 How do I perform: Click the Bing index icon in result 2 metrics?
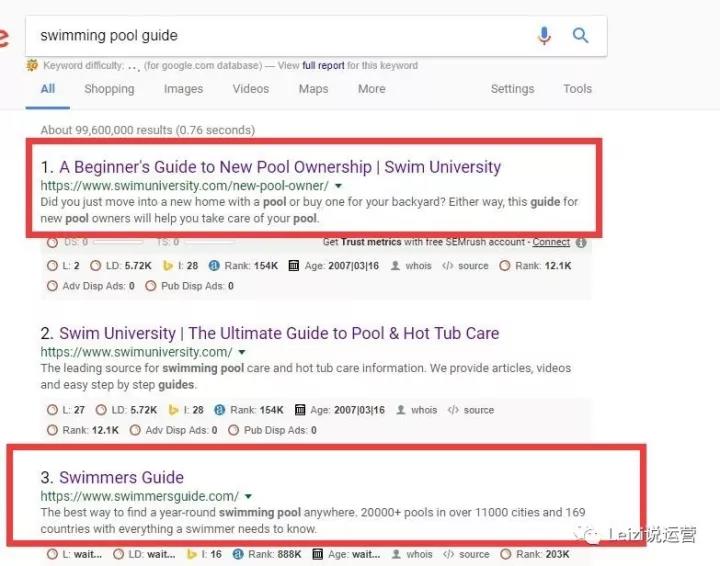tap(173, 410)
